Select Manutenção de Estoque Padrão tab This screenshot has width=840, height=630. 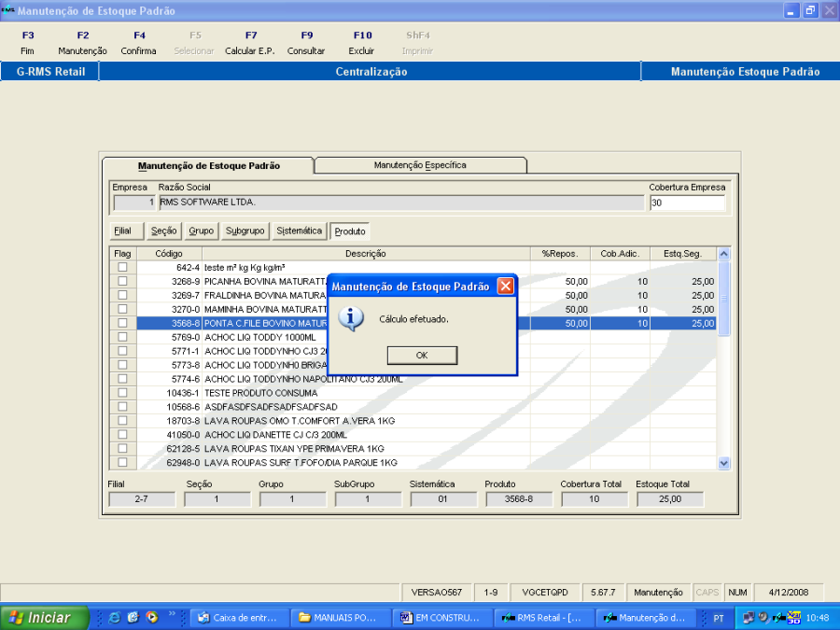pos(208,165)
